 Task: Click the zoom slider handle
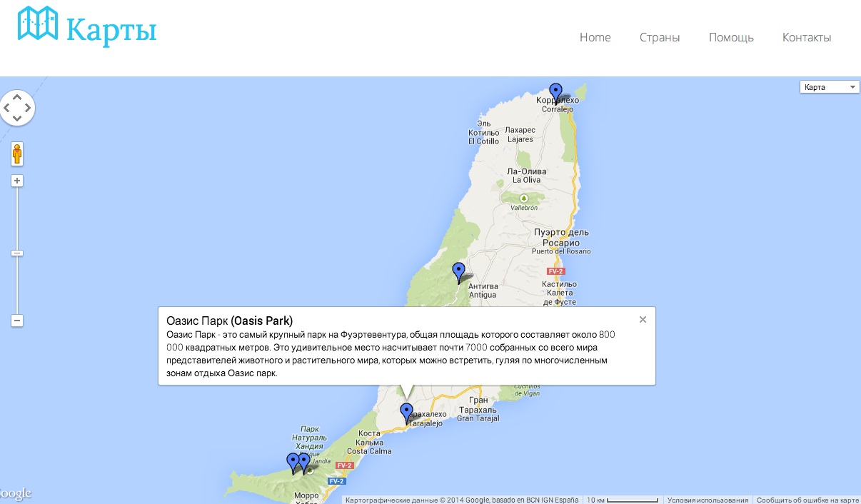17,253
